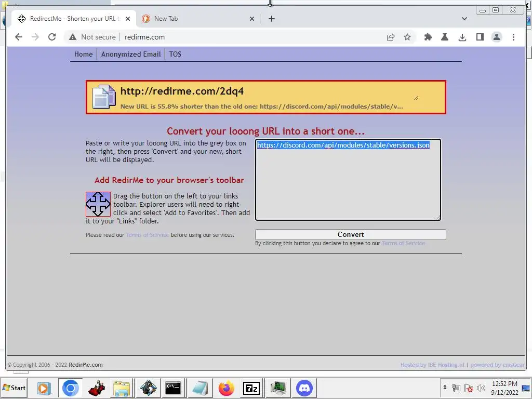
Task: Open the media player taskbar icon
Action: [x=44, y=388]
